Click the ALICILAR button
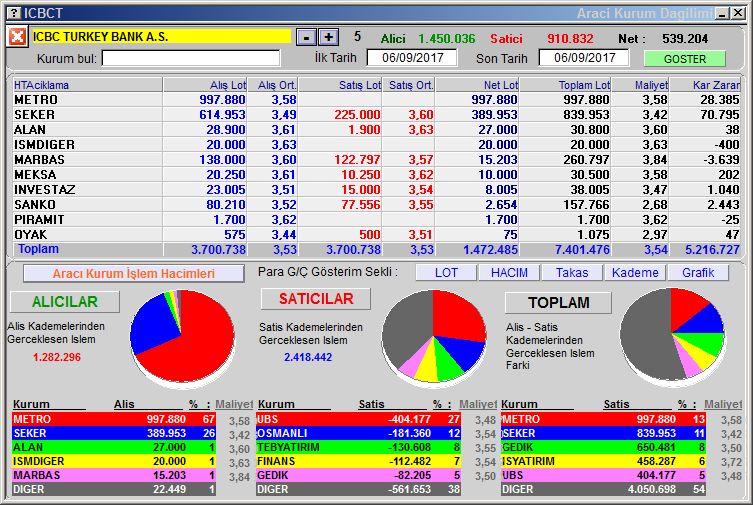Image resolution: width=753 pixels, height=505 pixels. point(65,301)
